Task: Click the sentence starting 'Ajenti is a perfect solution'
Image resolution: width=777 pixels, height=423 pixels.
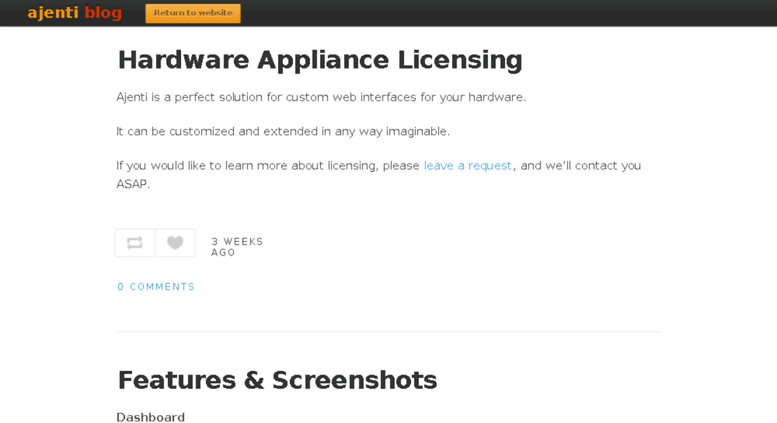Action: point(321,97)
